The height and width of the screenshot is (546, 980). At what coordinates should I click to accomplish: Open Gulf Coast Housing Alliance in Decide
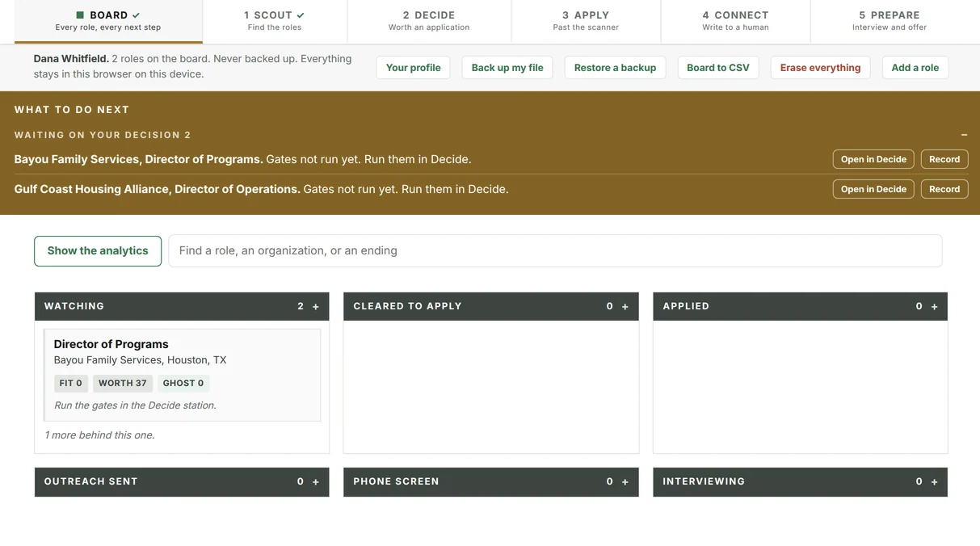point(873,189)
